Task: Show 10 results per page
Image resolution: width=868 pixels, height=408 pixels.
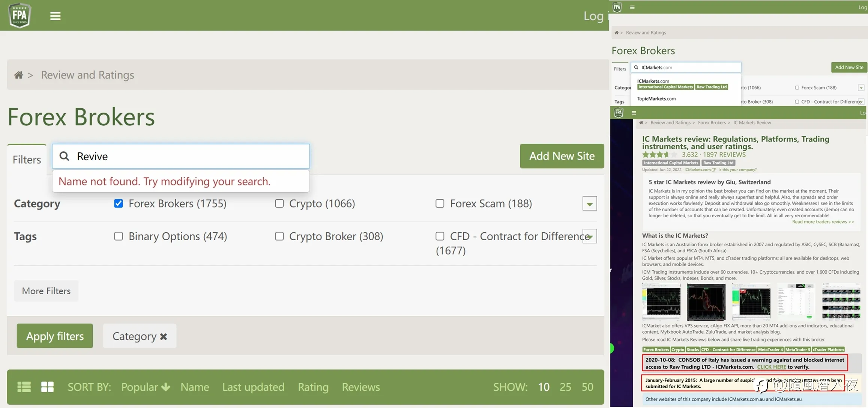Action: point(544,387)
